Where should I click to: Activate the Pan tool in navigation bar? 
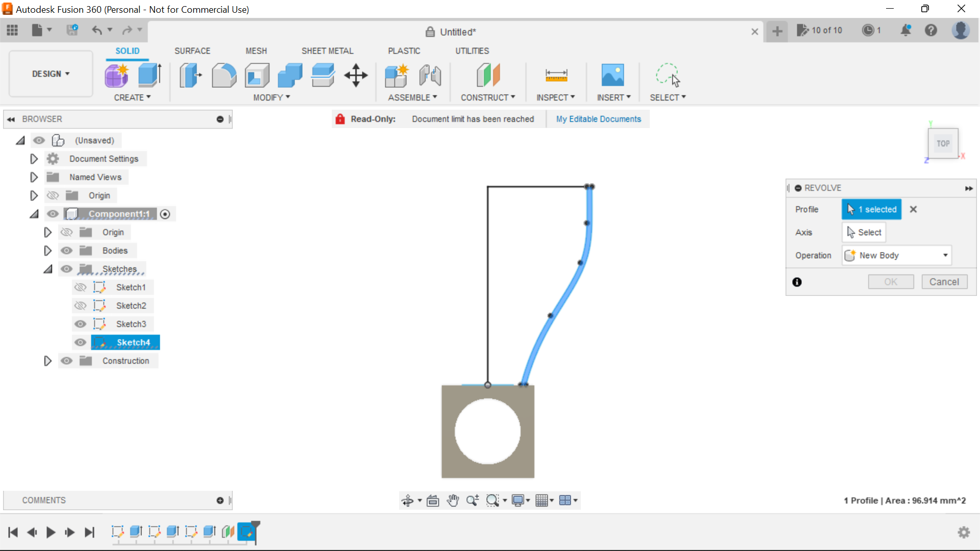pyautogui.click(x=452, y=500)
